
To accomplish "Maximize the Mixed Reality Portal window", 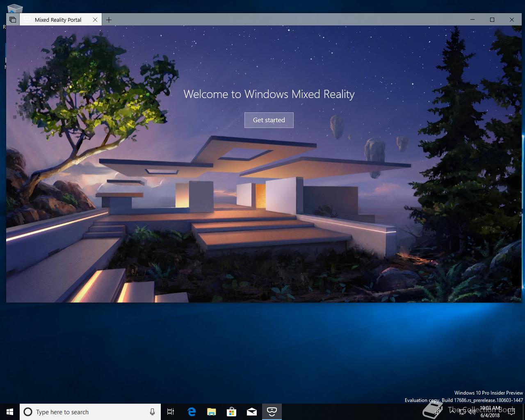I will pyautogui.click(x=492, y=20).
